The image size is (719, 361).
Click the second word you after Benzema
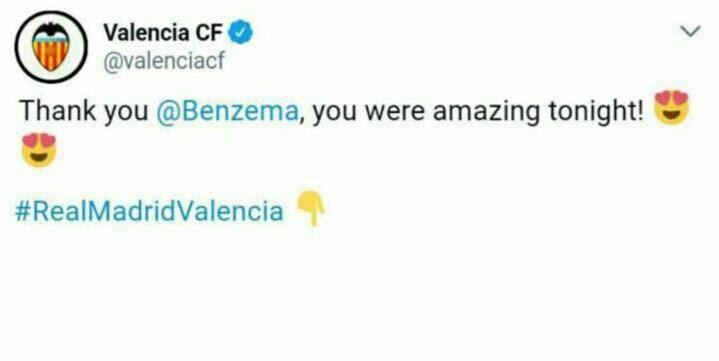(334, 113)
